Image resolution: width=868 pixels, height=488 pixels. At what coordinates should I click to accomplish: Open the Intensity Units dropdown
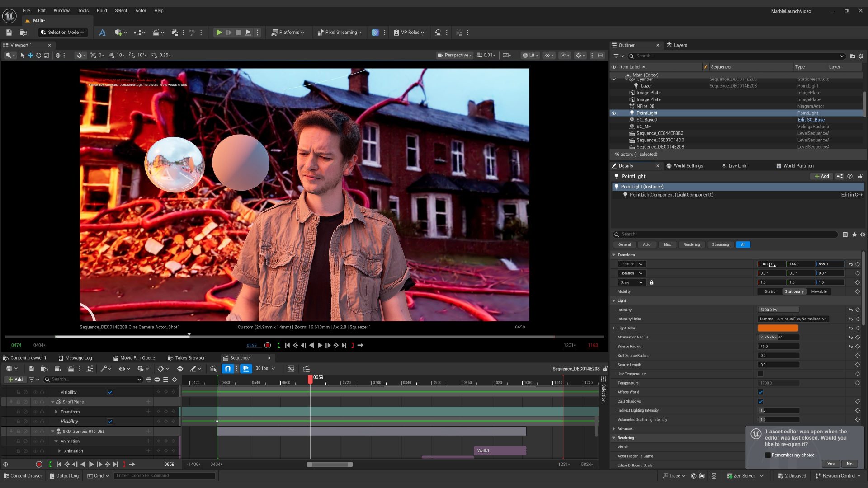click(x=793, y=319)
